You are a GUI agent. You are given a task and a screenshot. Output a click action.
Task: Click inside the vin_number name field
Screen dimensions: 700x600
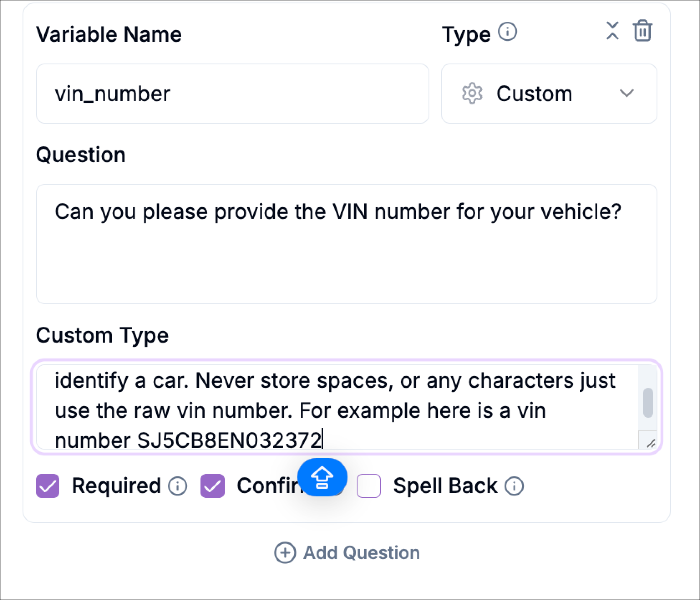pos(232,94)
